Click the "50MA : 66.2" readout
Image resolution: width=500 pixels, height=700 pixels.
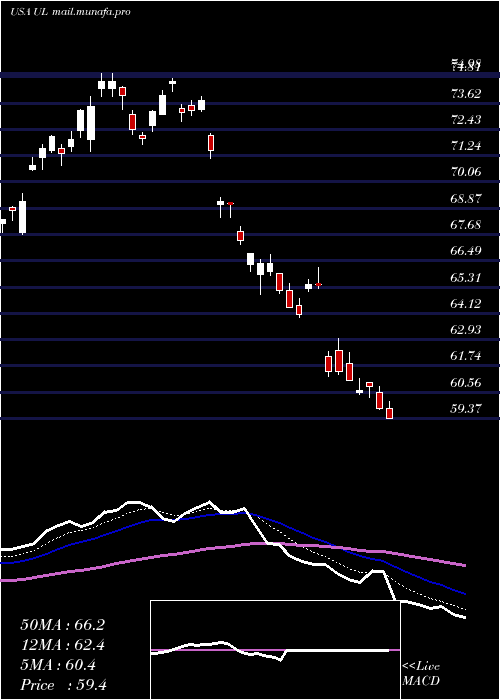tap(62, 625)
